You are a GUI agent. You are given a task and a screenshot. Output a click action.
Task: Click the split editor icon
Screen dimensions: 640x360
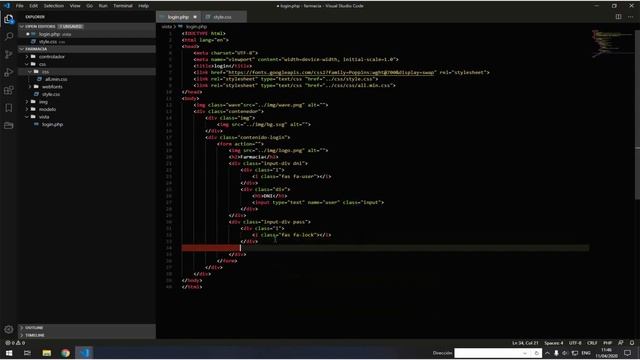pos(618,17)
